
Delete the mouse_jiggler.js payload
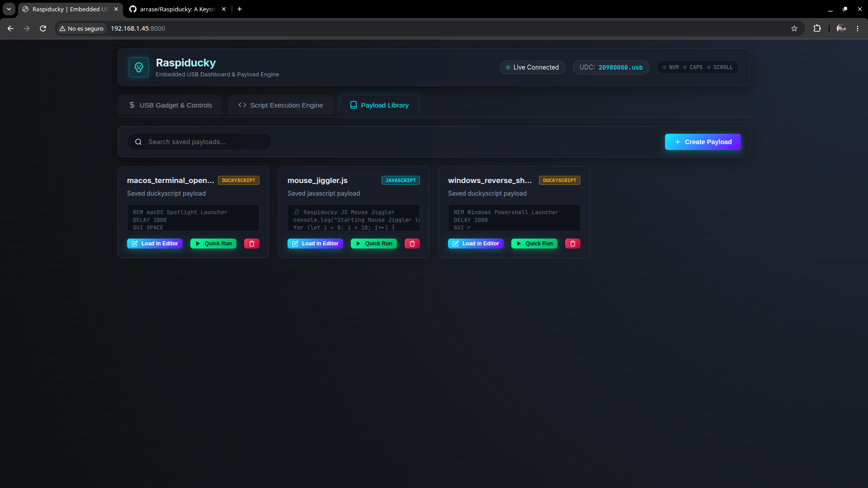pos(412,244)
